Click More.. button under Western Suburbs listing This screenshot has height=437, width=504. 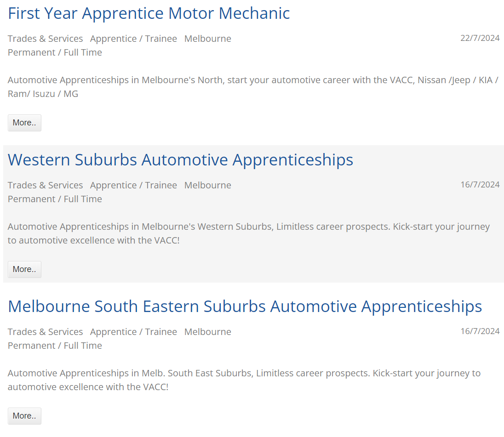24,269
